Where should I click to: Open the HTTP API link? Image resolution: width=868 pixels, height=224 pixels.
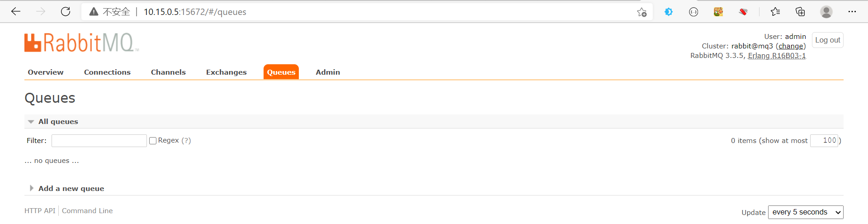coord(40,211)
